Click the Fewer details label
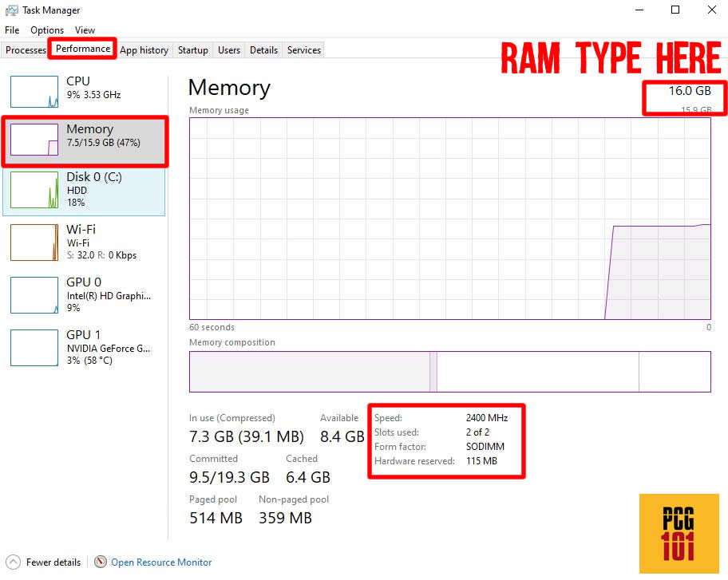 53,562
